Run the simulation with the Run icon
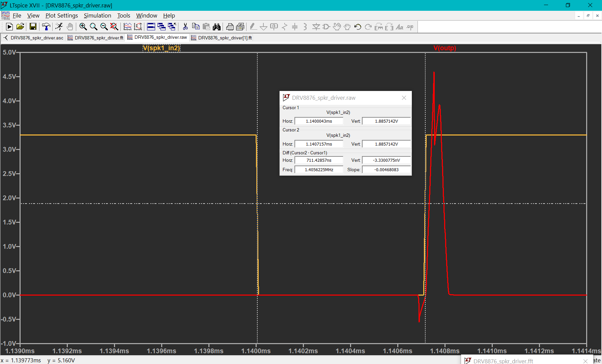The height and width of the screenshot is (364, 602). 9,27
